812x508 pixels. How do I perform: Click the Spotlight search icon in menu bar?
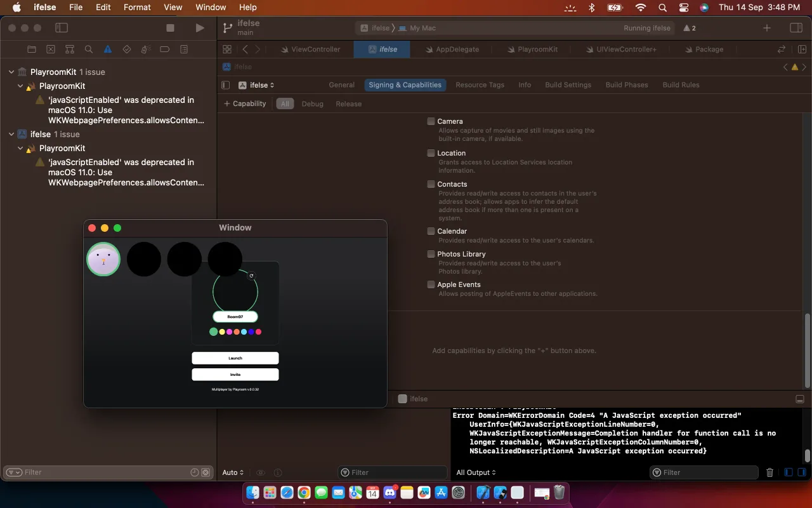662,8
